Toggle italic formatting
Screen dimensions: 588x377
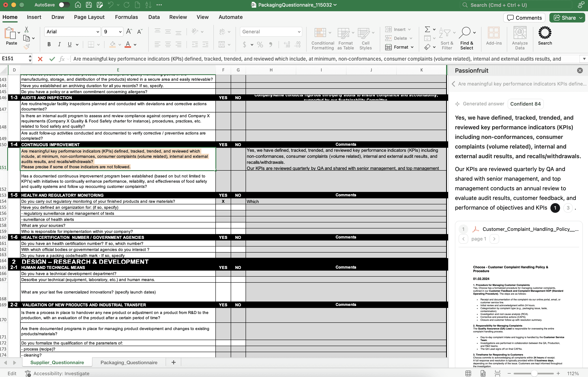[59, 44]
